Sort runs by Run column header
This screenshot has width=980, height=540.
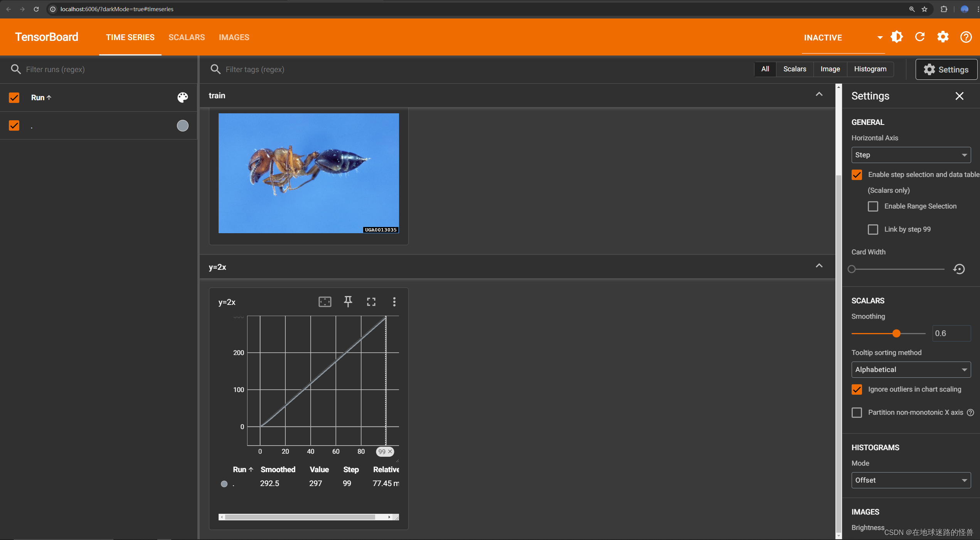click(x=41, y=98)
